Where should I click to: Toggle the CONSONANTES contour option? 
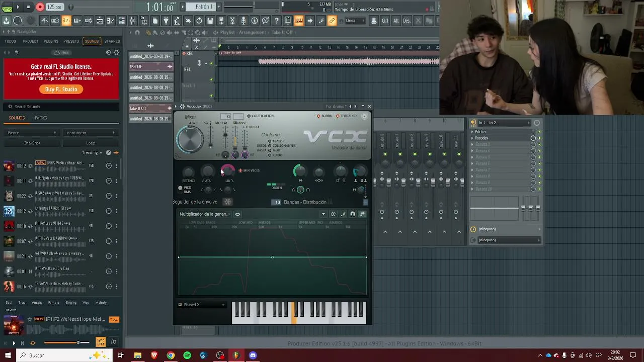click(282, 146)
